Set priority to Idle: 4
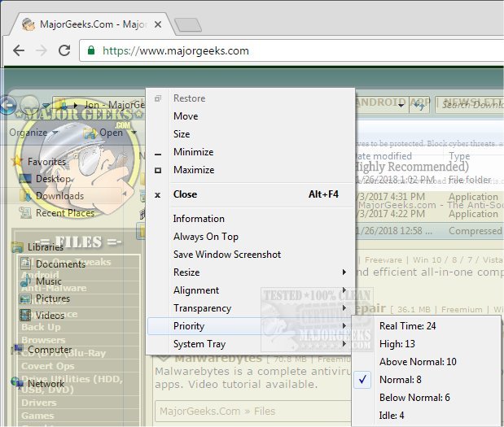The image size is (504, 427). (426, 416)
